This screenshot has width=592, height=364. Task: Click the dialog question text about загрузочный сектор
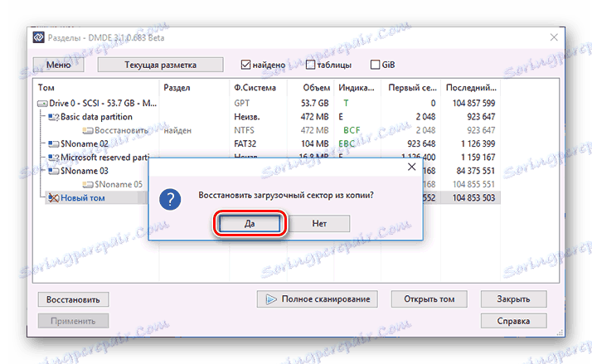[x=286, y=196]
